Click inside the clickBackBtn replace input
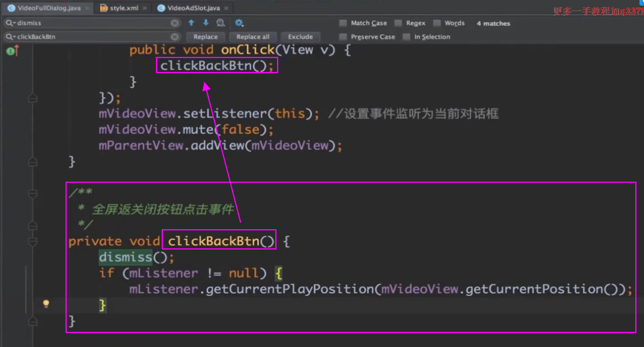Image resolution: width=644 pixels, height=347 pixels. point(92,37)
